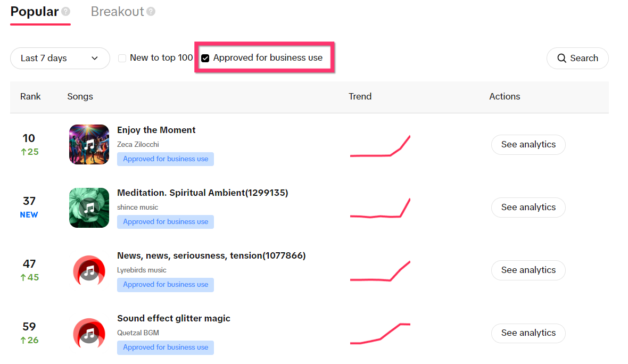See analytics for Enjoy the Moment
628x364 pixels.
pyautogui.click(x=528, y=145)
